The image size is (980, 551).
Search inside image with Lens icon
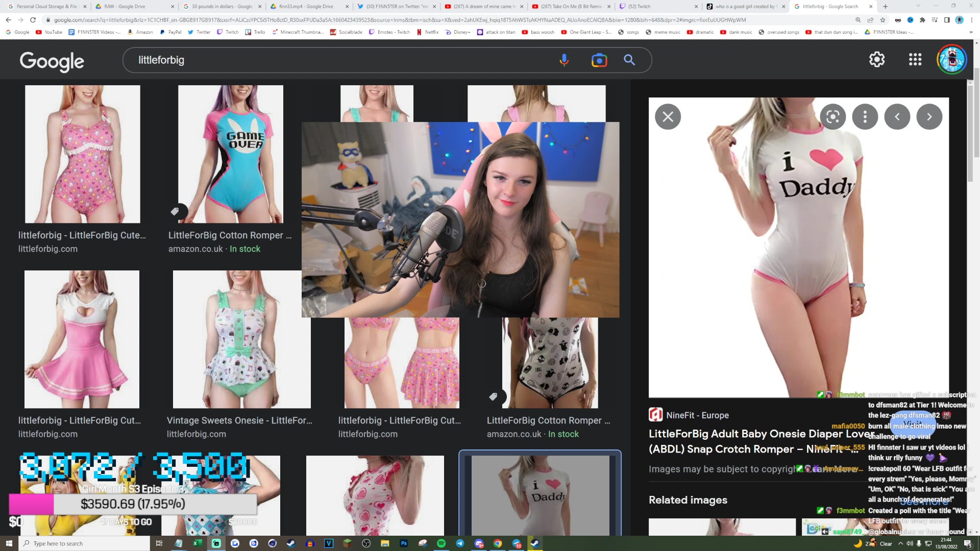(x=833, y=117)
